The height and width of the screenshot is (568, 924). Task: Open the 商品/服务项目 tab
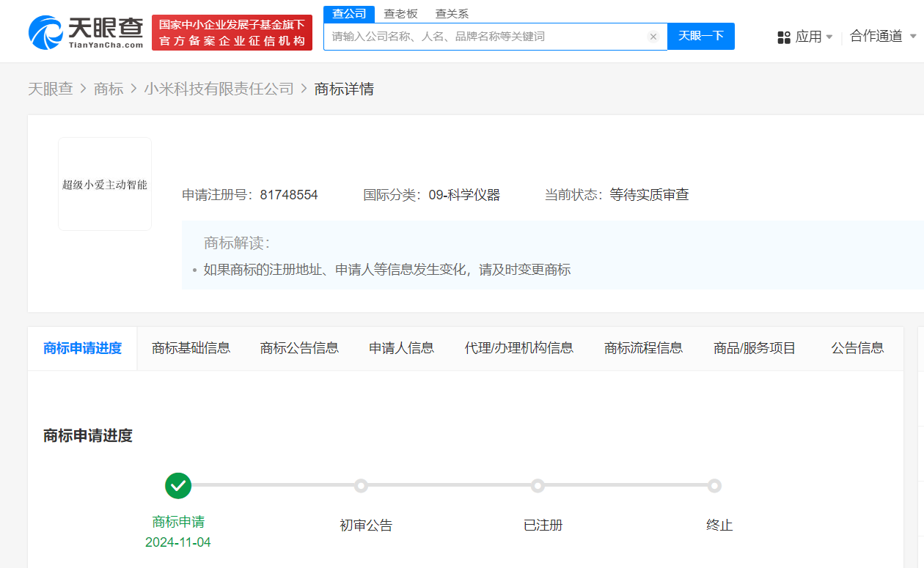(755, 348)
